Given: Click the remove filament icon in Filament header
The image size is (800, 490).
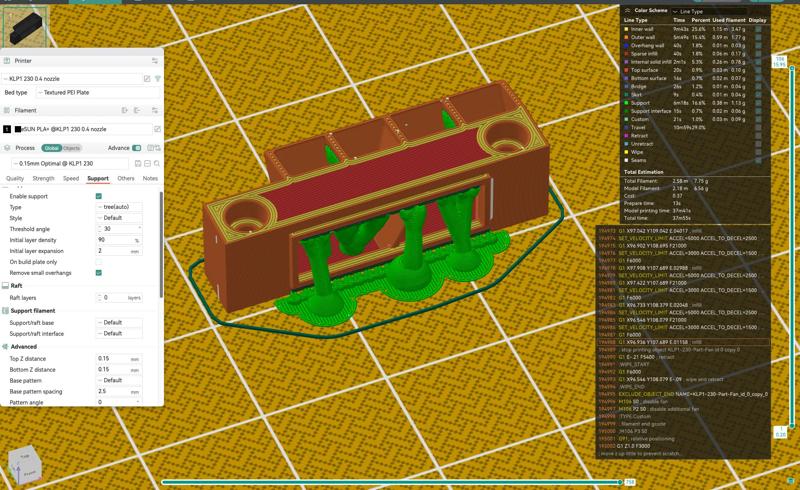Looking at the screenshot, I should click(x=137, y=110).
